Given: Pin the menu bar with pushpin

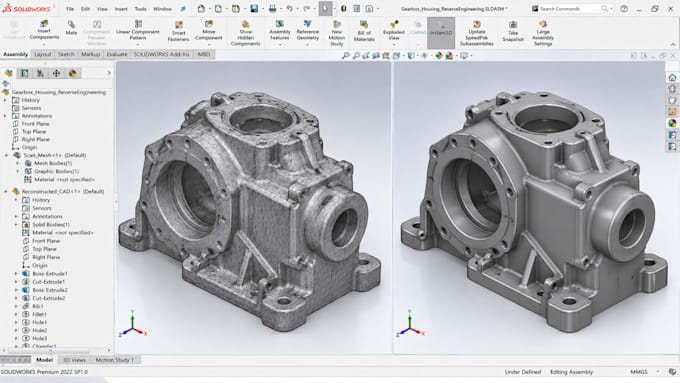Looking at the screenshot, I should tap(183, 8).
